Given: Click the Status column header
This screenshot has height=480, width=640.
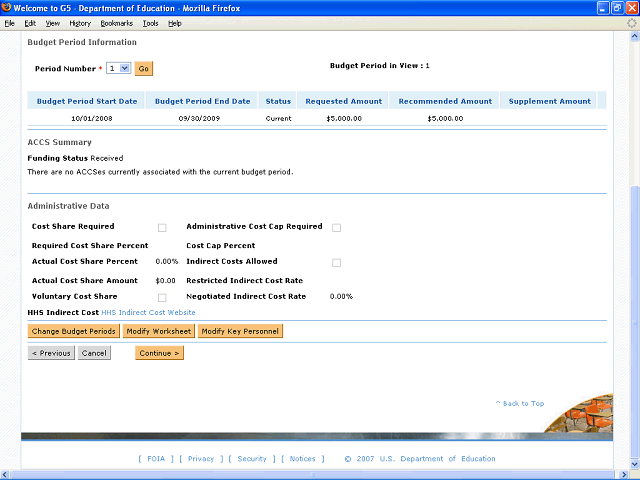Looking at the screenshot, I should [x=278, y=101].
